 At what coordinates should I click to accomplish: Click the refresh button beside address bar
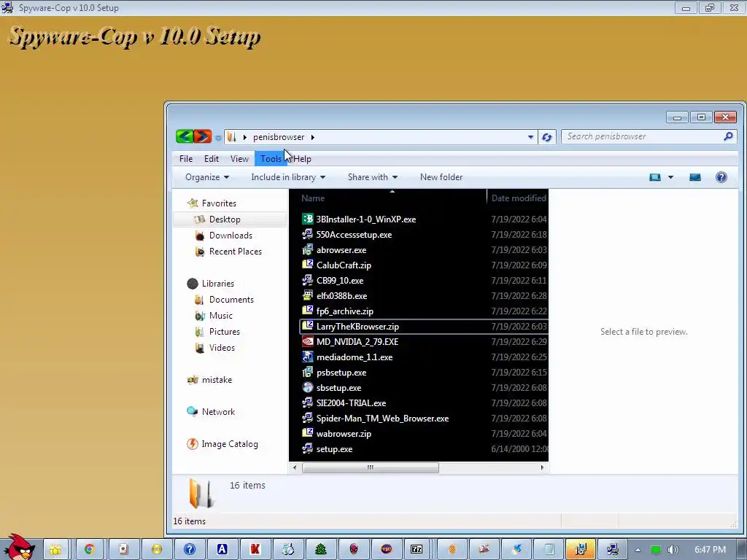pos(547,137)
